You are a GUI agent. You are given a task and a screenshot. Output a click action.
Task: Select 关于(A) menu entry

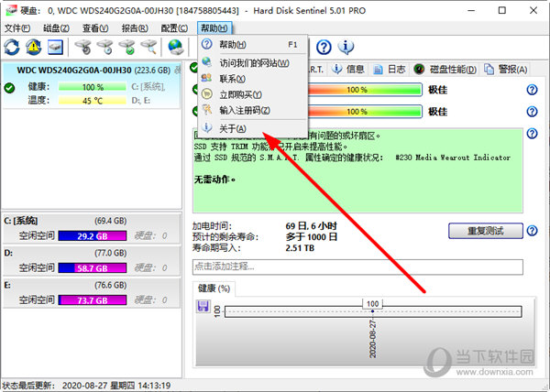[253, 128]
